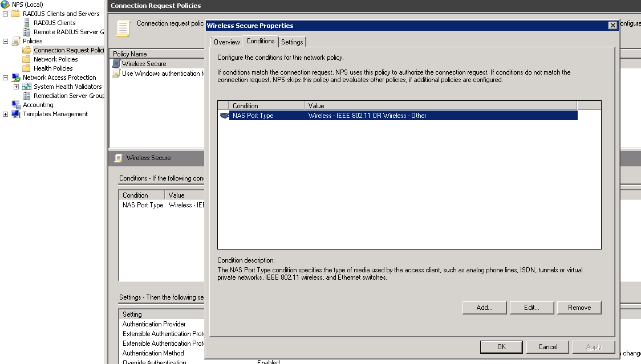This screenshot has width=641, height=364.
Task: Open the Settings tab of Wireless Secure Properties
Action: pos(292,42)
